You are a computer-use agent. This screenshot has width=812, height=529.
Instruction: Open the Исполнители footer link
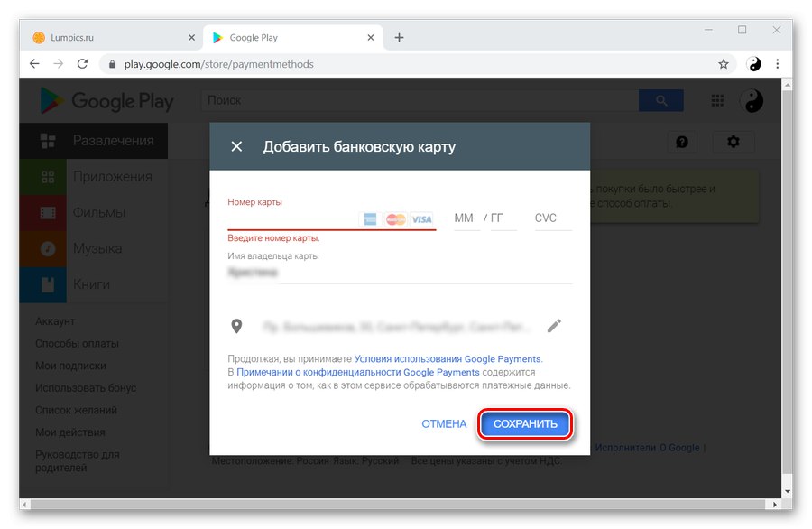[625, 448]
